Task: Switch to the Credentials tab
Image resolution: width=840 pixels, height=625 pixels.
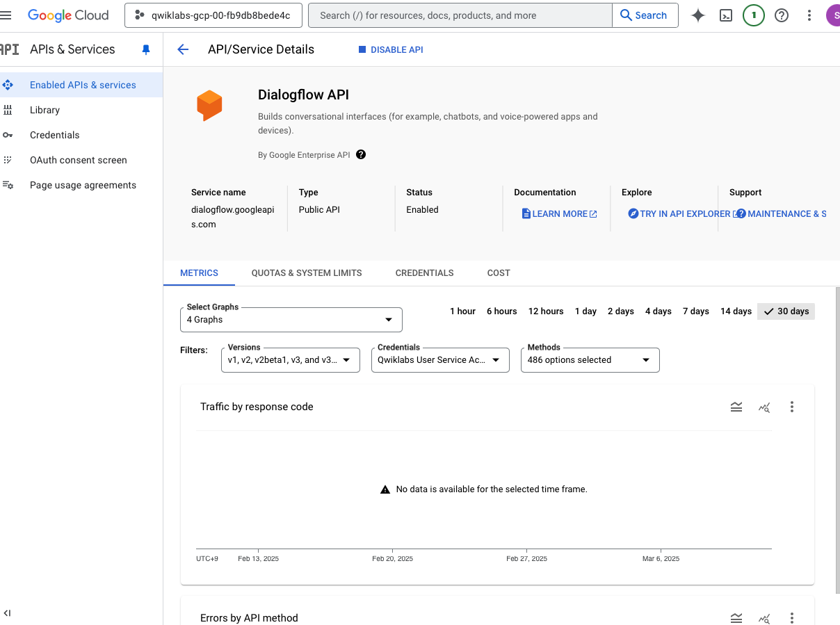Action: [x=424, y=273]
